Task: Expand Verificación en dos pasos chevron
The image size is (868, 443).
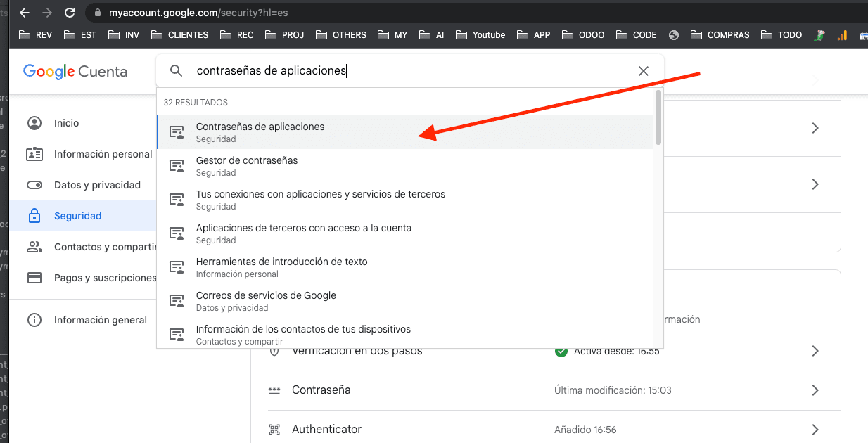Action: click(x=815, y=351)
